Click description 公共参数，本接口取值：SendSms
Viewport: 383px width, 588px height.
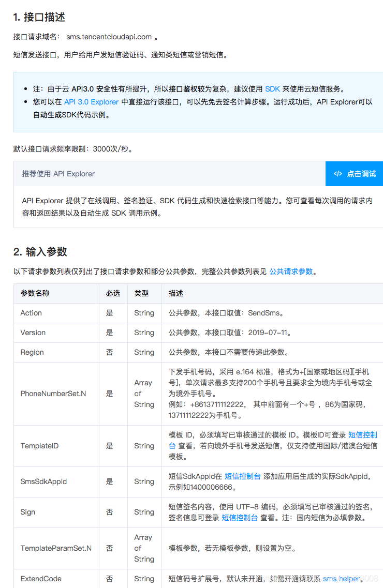point(227,313)
